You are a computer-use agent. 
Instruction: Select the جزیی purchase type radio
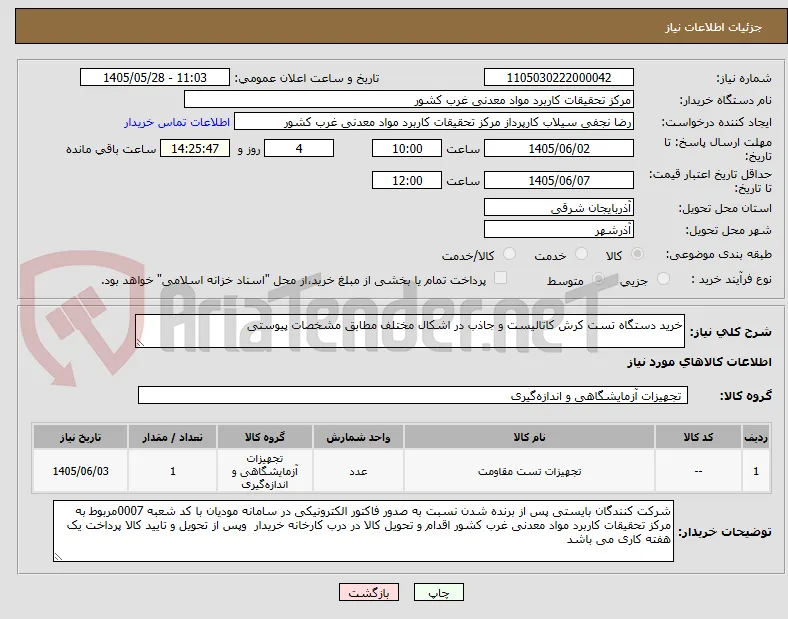click(x=663, y=279)
